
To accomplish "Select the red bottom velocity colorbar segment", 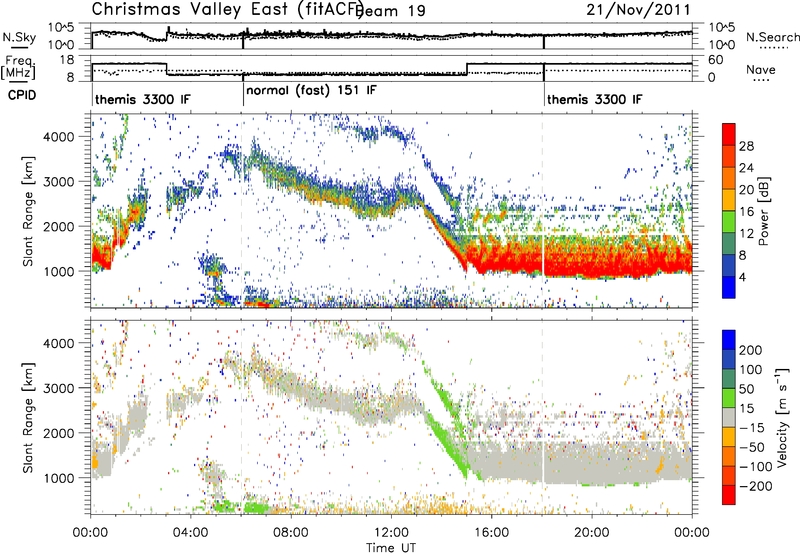I will pos(729,495).
